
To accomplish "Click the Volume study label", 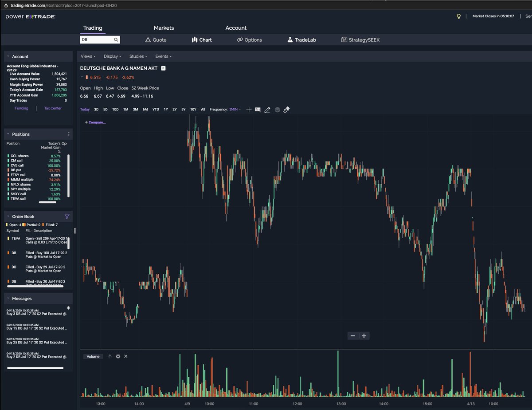I will 93,356.
